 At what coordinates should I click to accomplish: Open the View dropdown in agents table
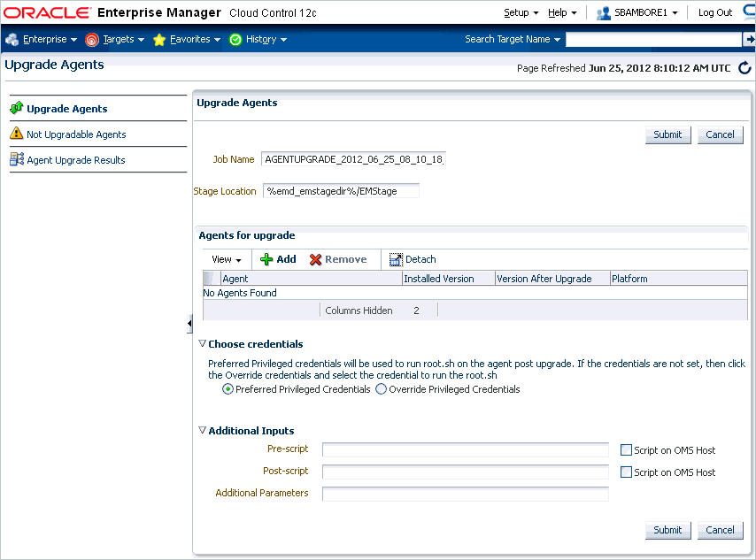point(226,260)
